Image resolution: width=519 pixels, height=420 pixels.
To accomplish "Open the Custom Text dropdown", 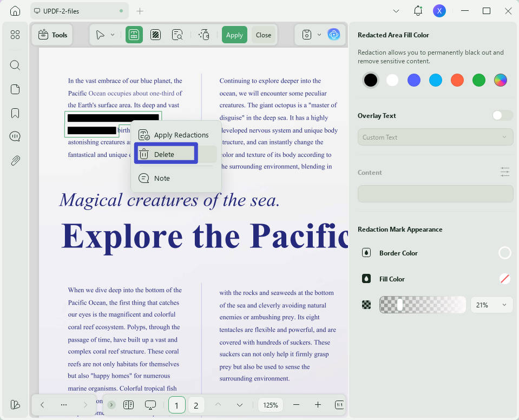I will pyautogui.click(x=435, y=137).
